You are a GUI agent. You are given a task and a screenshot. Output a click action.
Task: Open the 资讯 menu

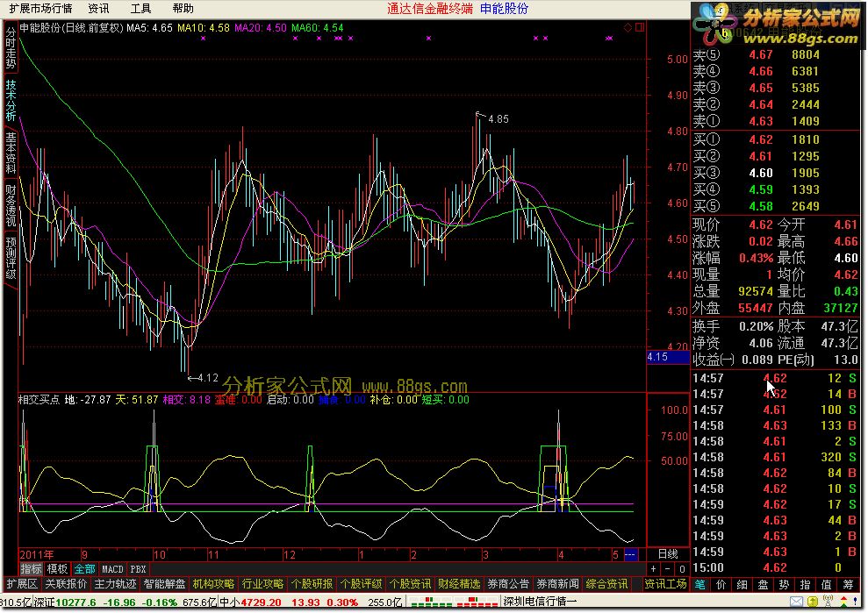pyautogui.click(x=98, y=8)
